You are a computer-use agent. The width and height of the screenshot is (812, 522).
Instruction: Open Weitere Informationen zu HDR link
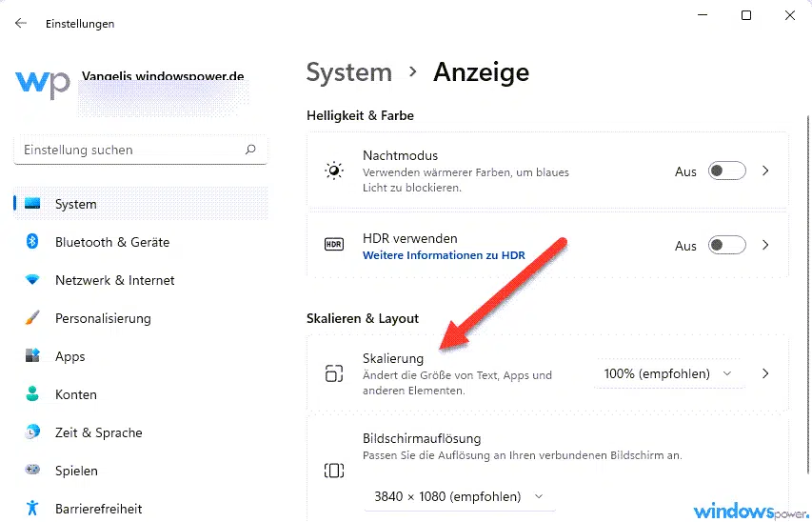point(444,255)
